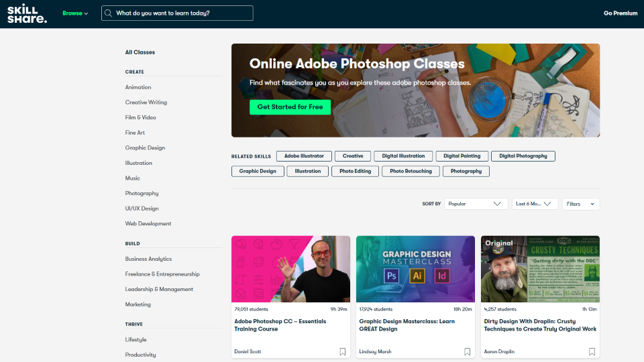Screen dimensions: 644x362
Task: Click the '4,257 students' text
Action: (500, 310)
